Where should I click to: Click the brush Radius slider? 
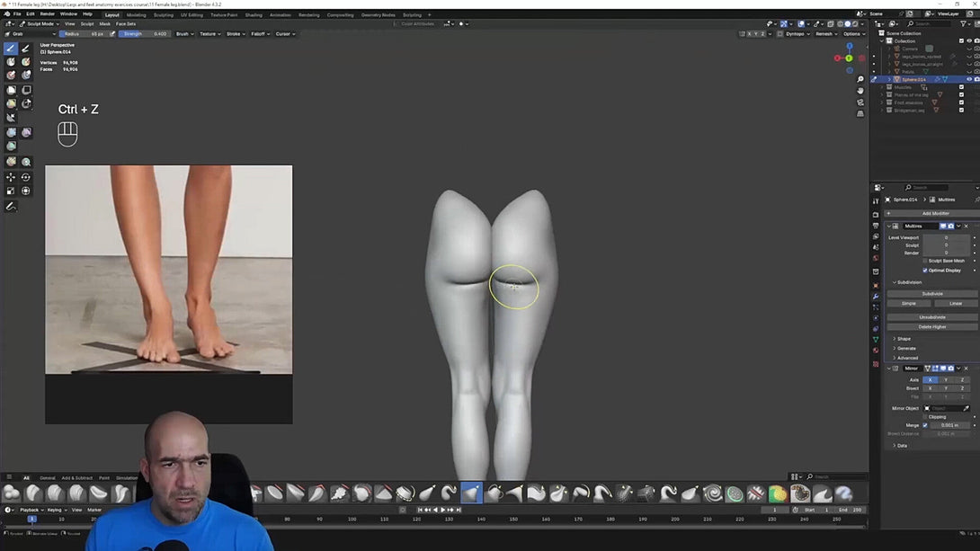84,34
